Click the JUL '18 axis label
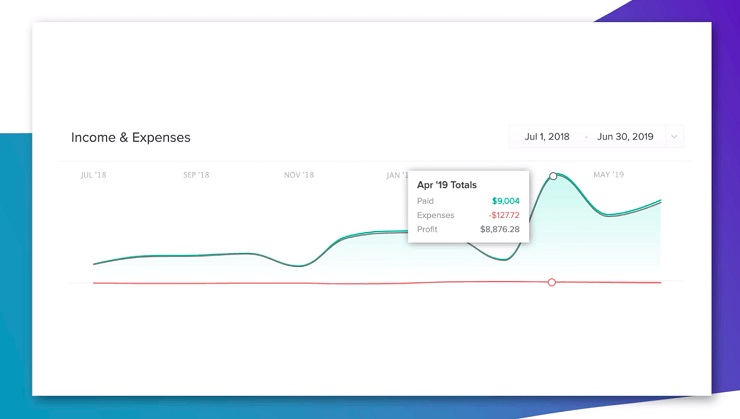 coord(93,175)
